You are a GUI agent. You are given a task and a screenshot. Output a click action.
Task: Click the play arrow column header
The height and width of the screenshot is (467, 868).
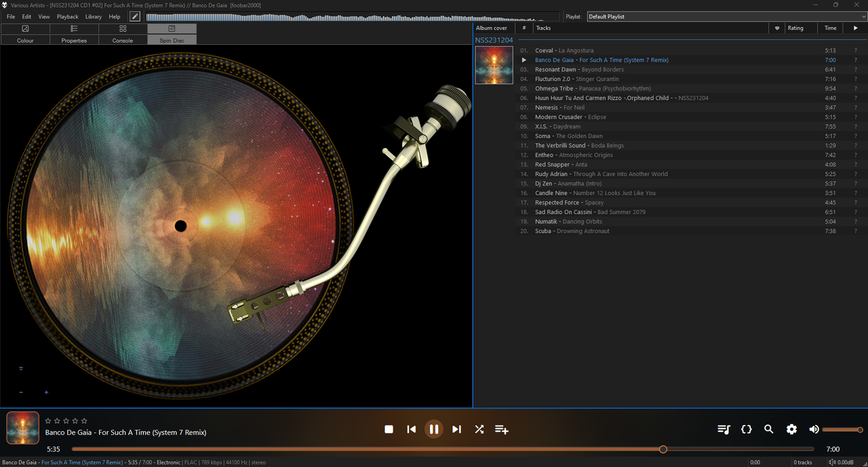[x=855, y=28]
